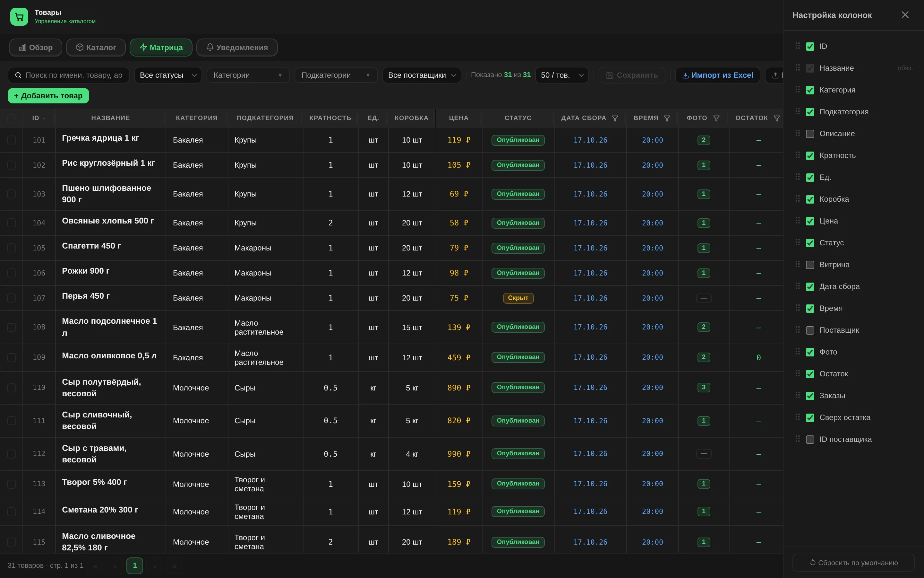Select all rows with header checkbox
924x578 pixels.
point(12,118)
